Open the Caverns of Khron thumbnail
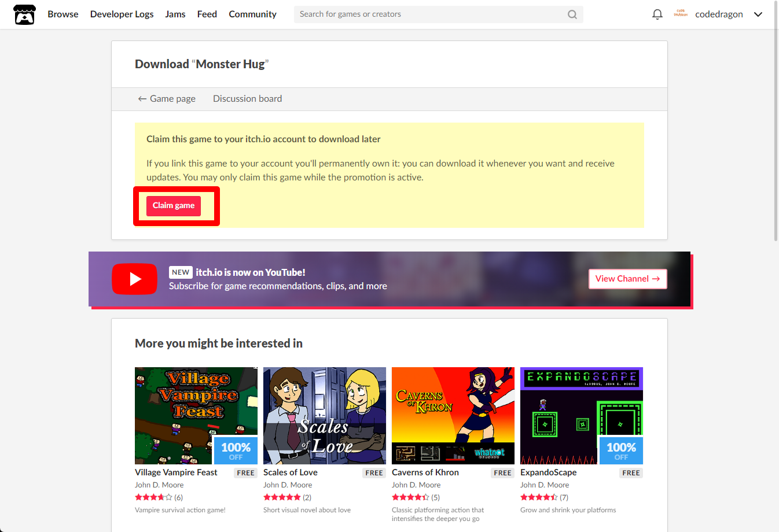Viewport: 779px width, 532px height. tap(453, 416)
